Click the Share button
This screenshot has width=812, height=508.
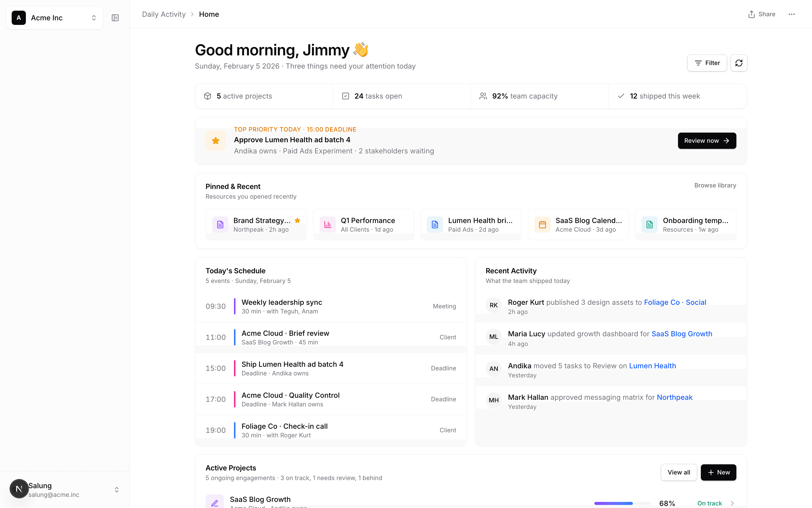[x=762, y=14]
